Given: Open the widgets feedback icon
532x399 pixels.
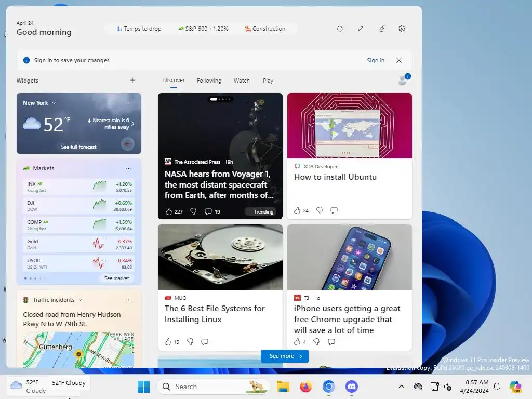Looking at the screenshot, I should pyautogui.click(x=382, y=29).
